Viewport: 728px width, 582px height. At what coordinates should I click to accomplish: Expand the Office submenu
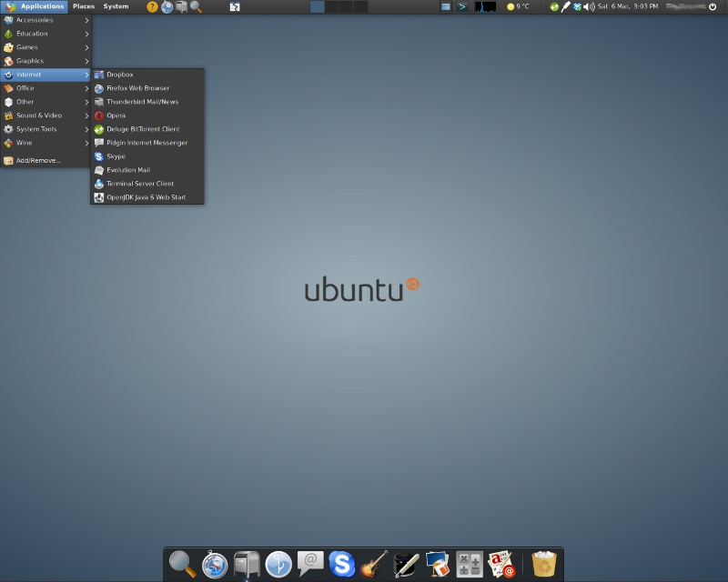46,88
